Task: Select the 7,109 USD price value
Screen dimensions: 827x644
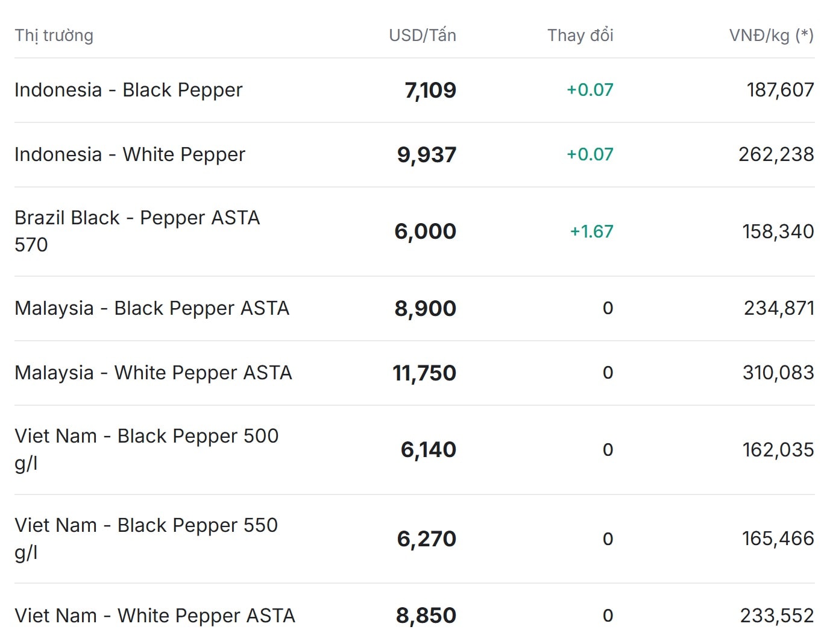Action: pos(430,90)
